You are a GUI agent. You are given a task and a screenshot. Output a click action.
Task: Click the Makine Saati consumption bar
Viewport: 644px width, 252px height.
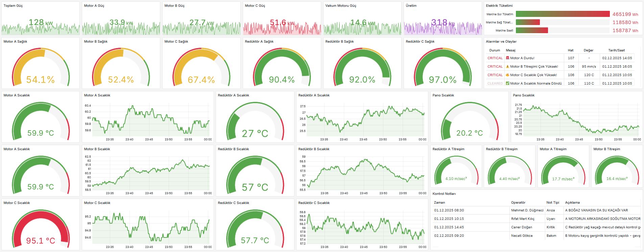click(x=532, y=30)
